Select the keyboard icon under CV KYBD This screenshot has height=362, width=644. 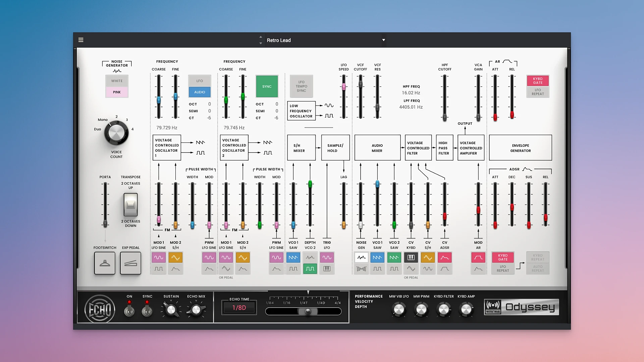(411, 257)
